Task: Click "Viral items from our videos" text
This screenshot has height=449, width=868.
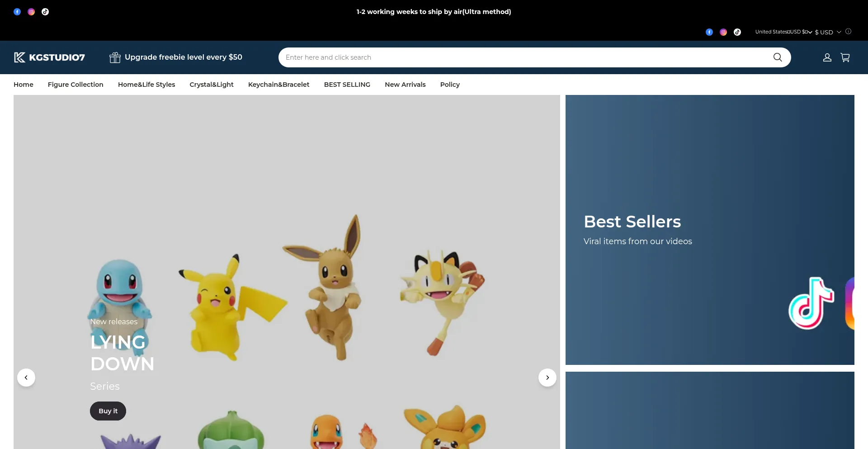Action: (638, 241)
